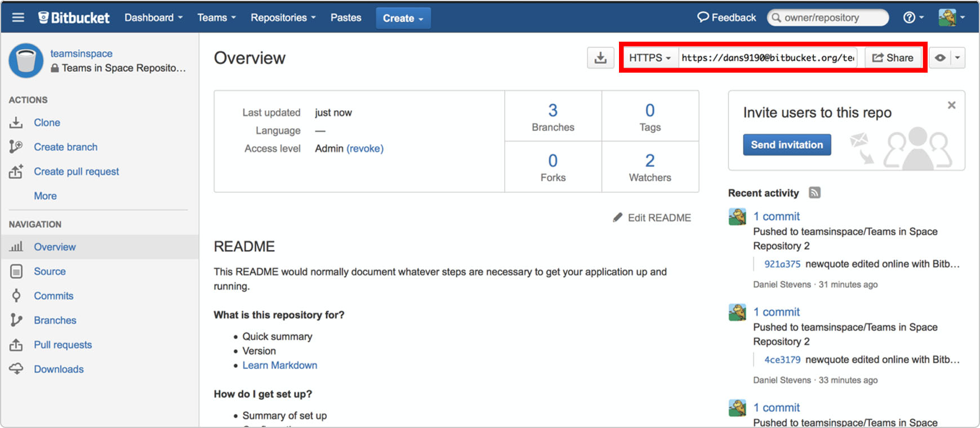Open the help question mark menu
Screen dimensions: 980x428
point(914,17)
